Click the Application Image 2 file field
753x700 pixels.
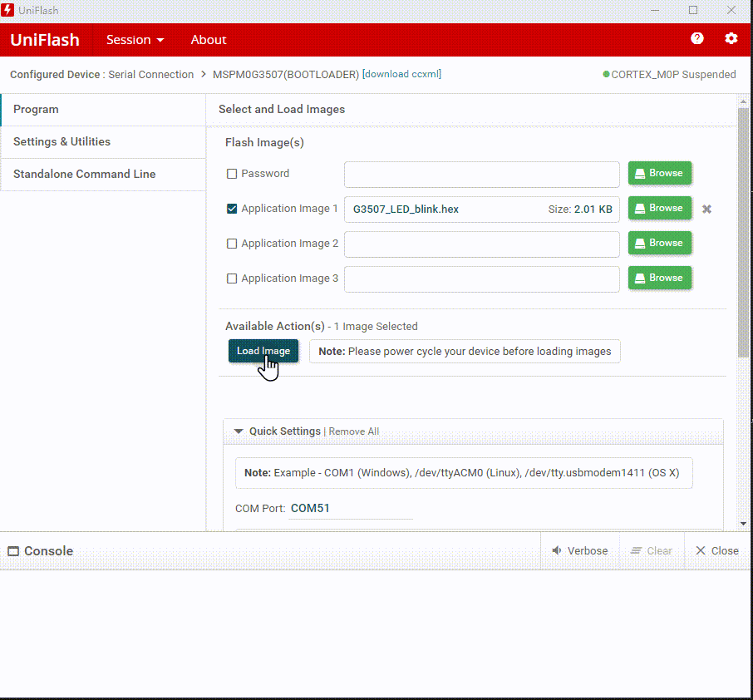[x=482, y=244]
